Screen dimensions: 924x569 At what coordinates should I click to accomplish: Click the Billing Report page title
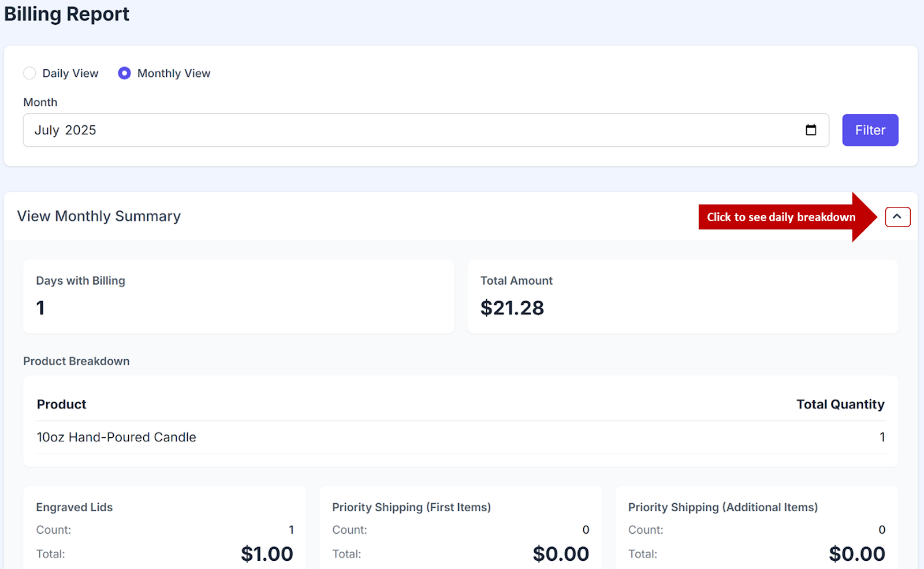pos(66,14)
